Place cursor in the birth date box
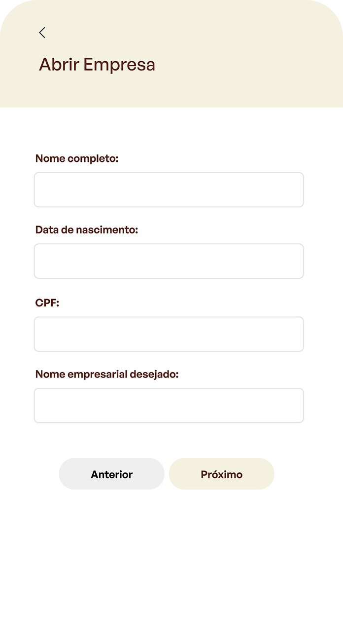The width and height of the screenshot is (343, 644). 169,261
